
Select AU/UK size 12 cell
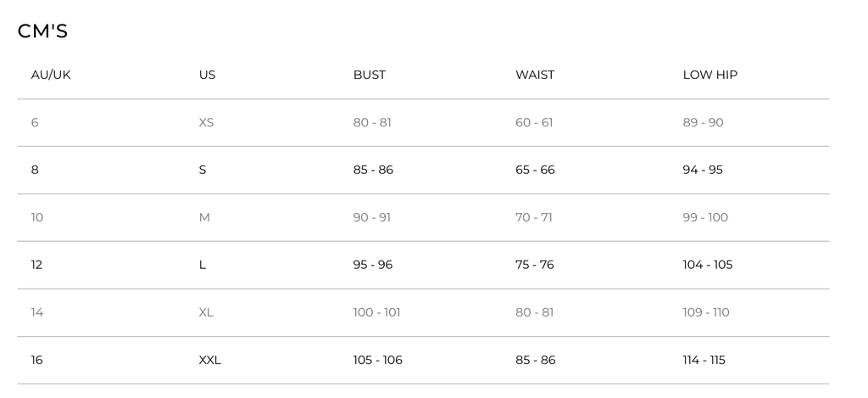coord(36,265)
